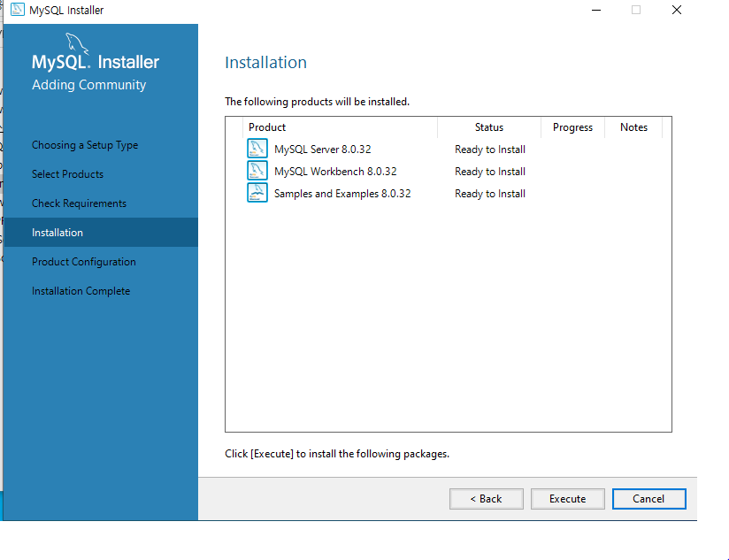Click Execute to install packages
This screenshot has width=729, height=560.
coord(568,499)
